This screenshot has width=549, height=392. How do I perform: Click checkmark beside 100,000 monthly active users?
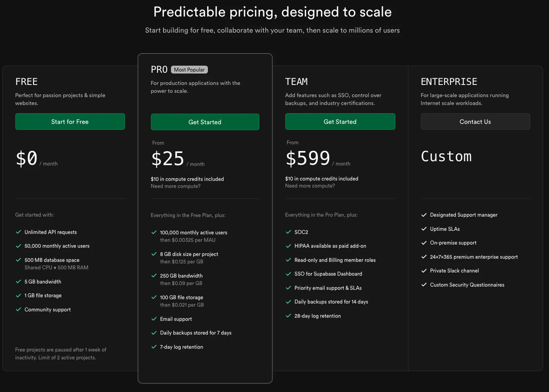tap(154, 233)
